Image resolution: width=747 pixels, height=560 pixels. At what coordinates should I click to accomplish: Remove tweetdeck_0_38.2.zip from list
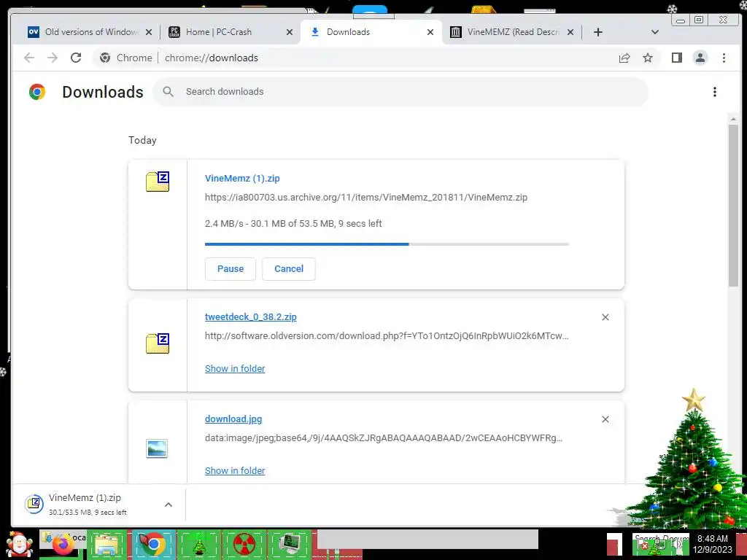pyautogui.click(x=605, y=317)
